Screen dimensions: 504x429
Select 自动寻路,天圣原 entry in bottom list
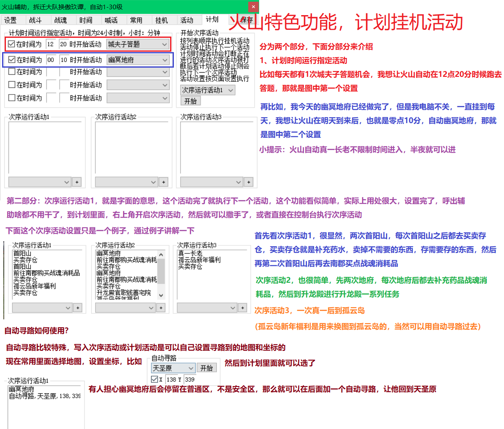pos(45,396)
